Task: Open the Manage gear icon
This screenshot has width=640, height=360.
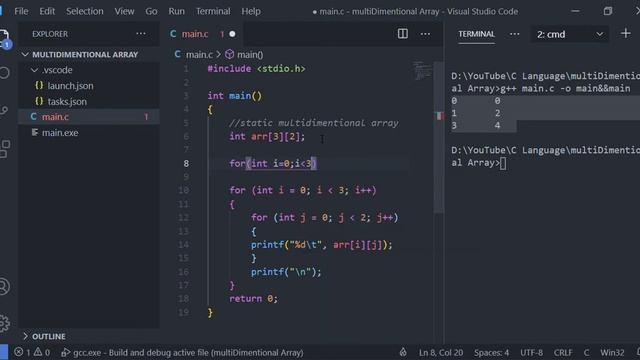Action: coord(4,323)
